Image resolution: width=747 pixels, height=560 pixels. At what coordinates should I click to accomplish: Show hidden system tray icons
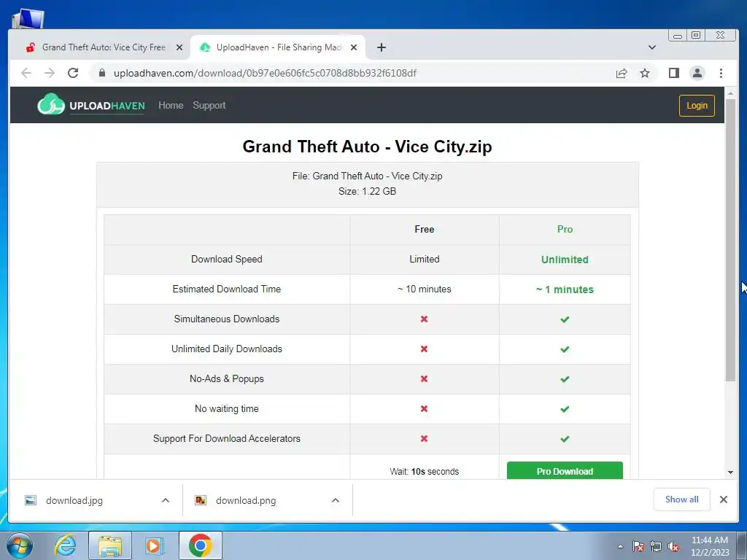[x=620, y=546]
